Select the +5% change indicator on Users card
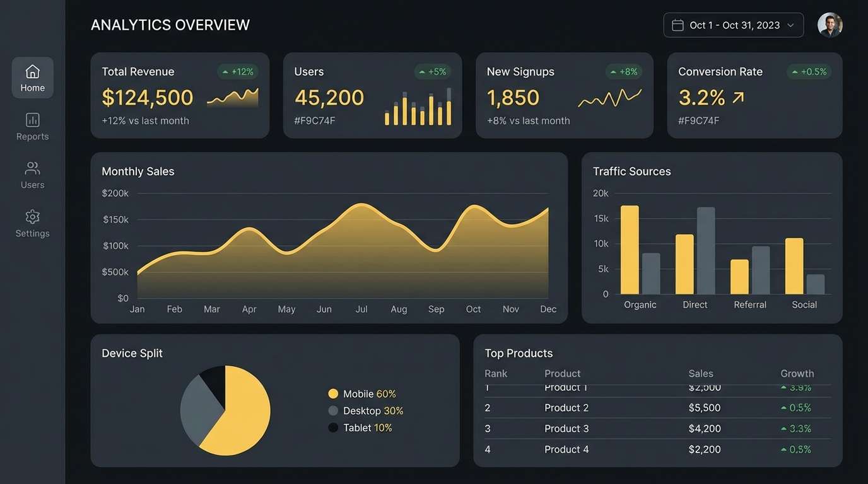This screenshot has width=868, height=484. [x=432, y=71]
